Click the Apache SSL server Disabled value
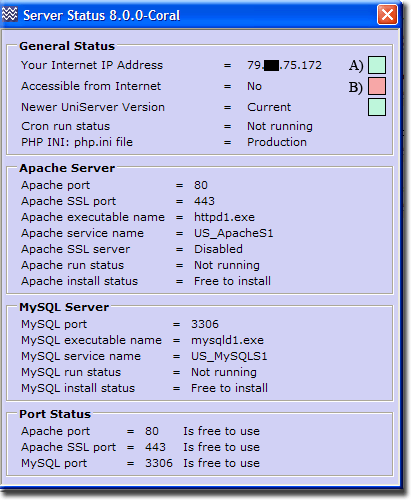 [x=218, y=249]
